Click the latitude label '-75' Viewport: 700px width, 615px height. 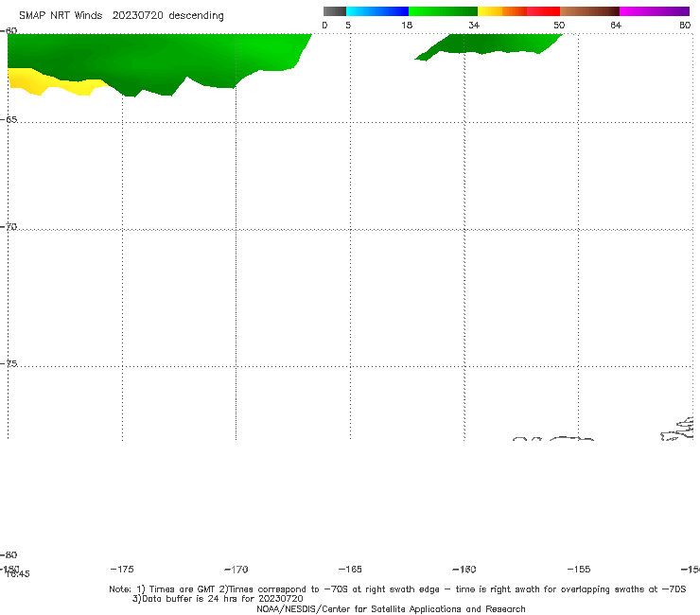click(9, 363)
